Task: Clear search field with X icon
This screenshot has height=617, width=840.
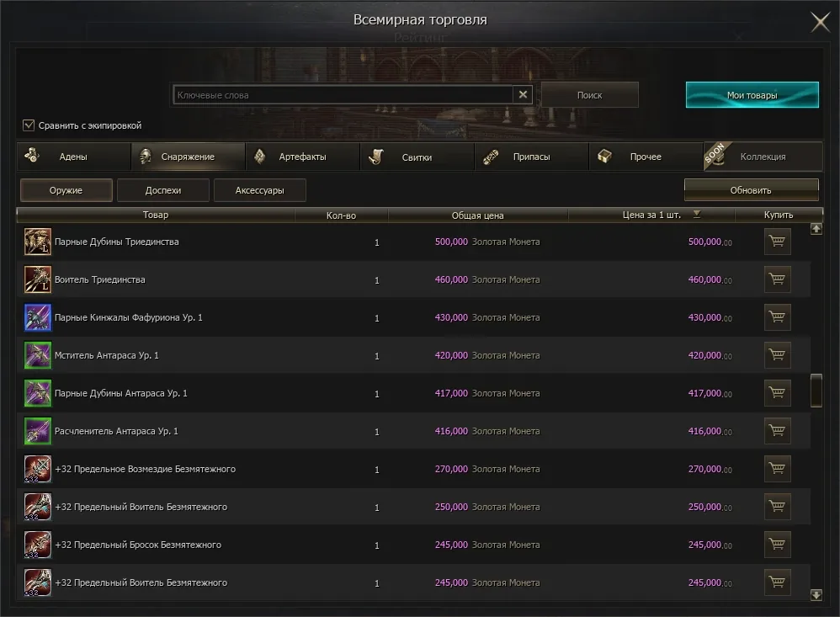Action: click(x=523, y=95)
